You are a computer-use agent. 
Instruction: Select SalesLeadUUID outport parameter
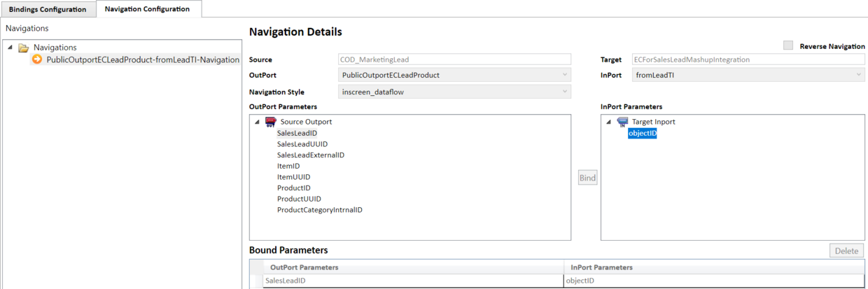tap(302, 144)
